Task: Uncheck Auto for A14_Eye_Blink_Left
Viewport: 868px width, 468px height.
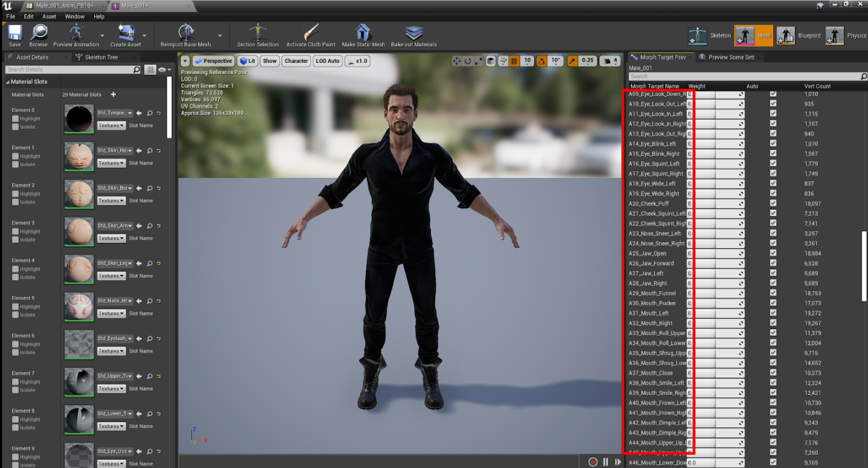Action: point(773,144)
